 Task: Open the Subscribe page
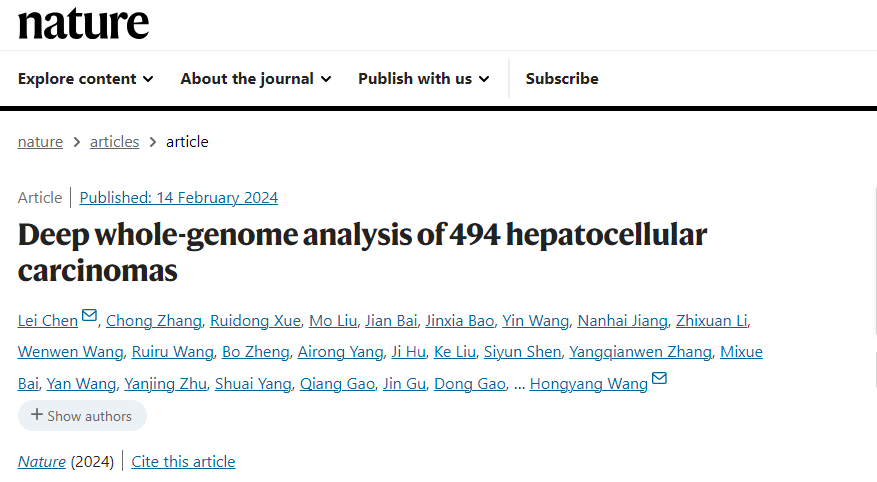562,79
